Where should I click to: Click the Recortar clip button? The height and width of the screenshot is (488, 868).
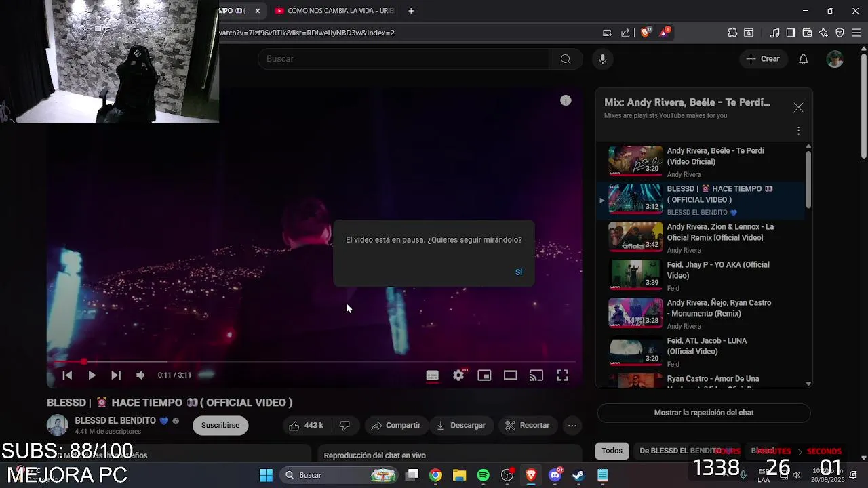pyautogui.click(x=527, y=426)
